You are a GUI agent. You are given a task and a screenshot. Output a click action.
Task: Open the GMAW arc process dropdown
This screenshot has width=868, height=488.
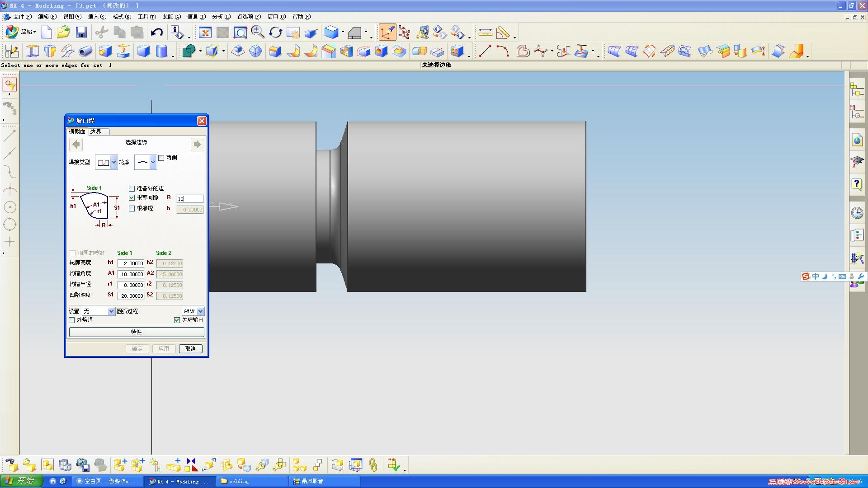pyautogui.click(x=200, y=311)
